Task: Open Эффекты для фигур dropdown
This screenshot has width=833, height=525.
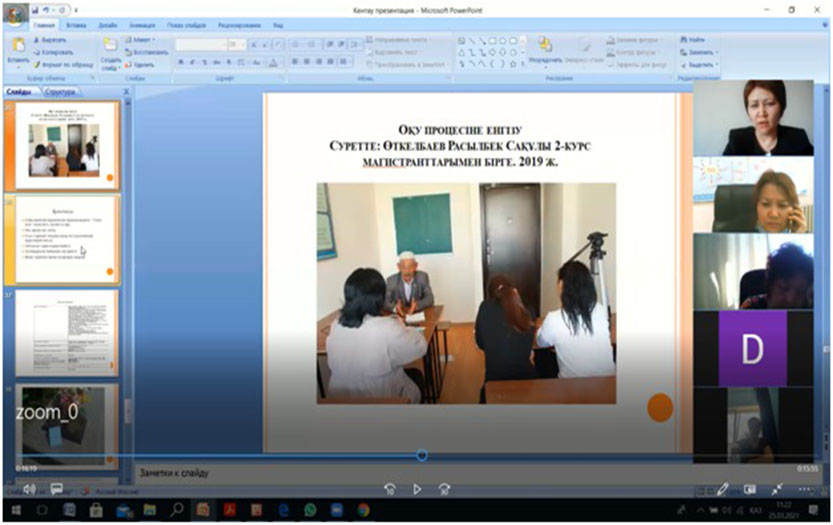Action: pyautogui.click(x=636, y=64)
